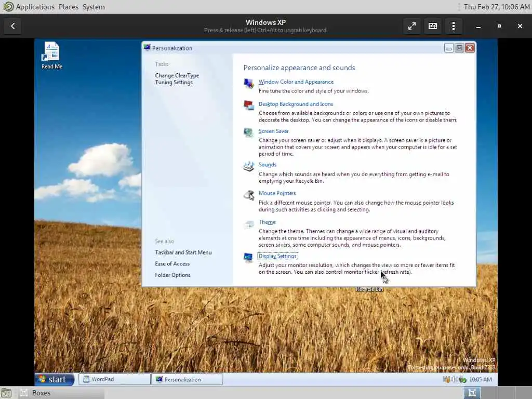This screenshot has width=532, height=399.
Task: Select the Recycle Bin desktop label
Action: coord(369,289)
